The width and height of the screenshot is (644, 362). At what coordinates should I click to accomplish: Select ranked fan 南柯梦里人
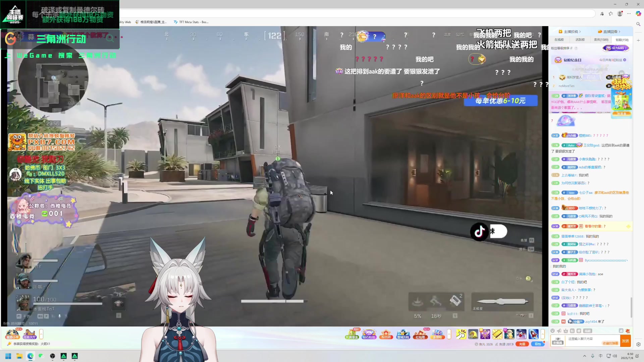[x=574, y=77]
